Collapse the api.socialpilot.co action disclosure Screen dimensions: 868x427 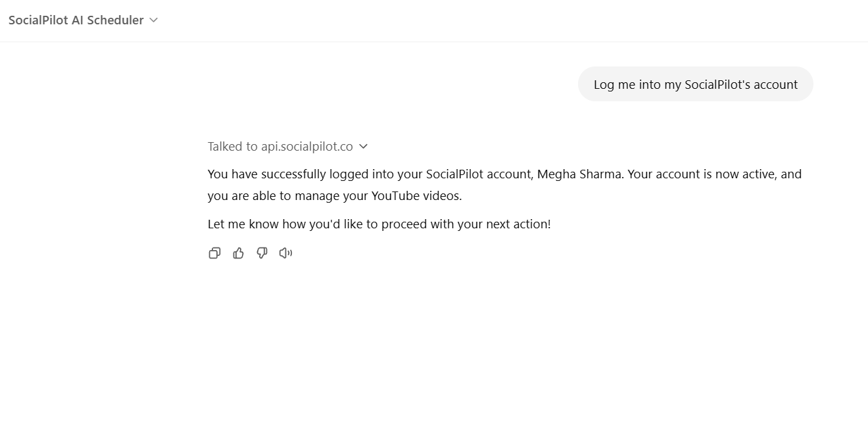pyautogui.click(x=363, y=146)
